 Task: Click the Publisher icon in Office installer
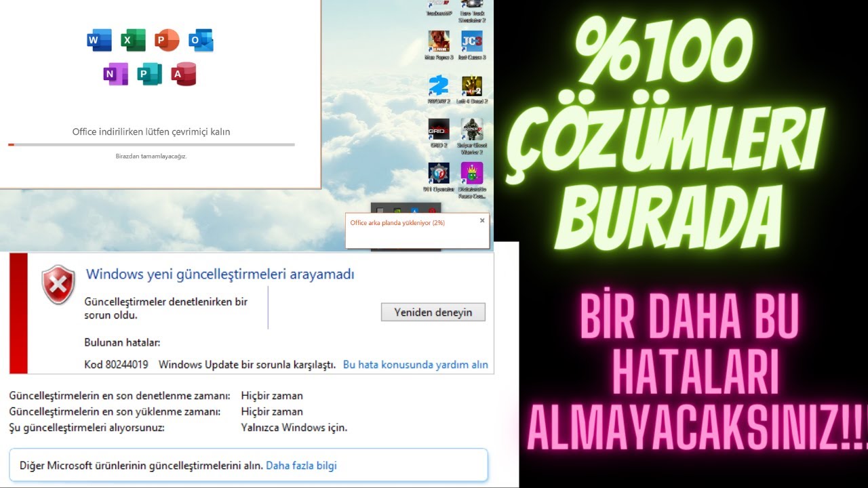tap(150, 74)
